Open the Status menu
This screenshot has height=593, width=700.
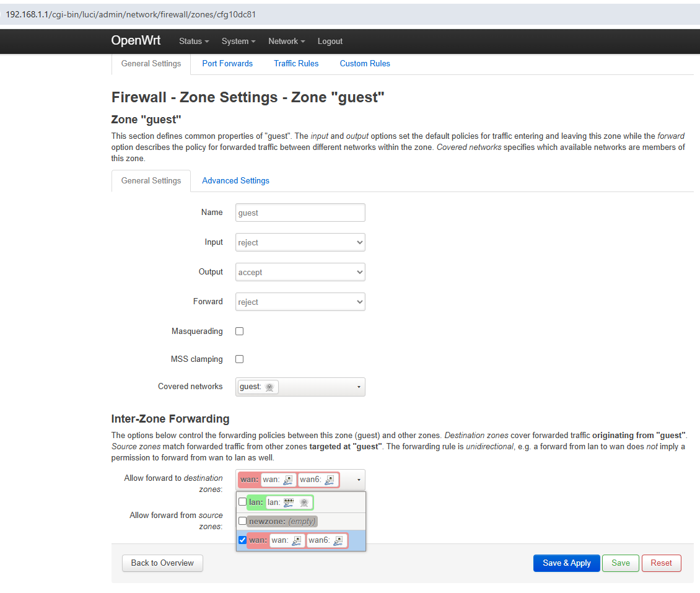coord(194,41)
